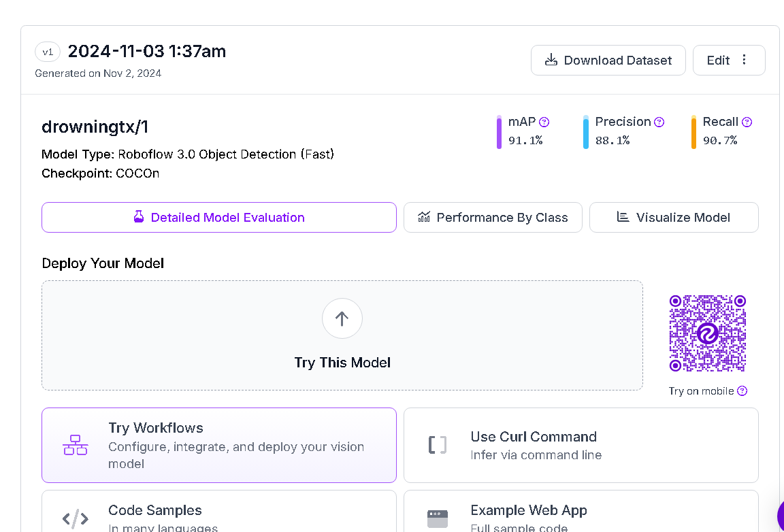Click the upload arrow icon

(342, 318)
